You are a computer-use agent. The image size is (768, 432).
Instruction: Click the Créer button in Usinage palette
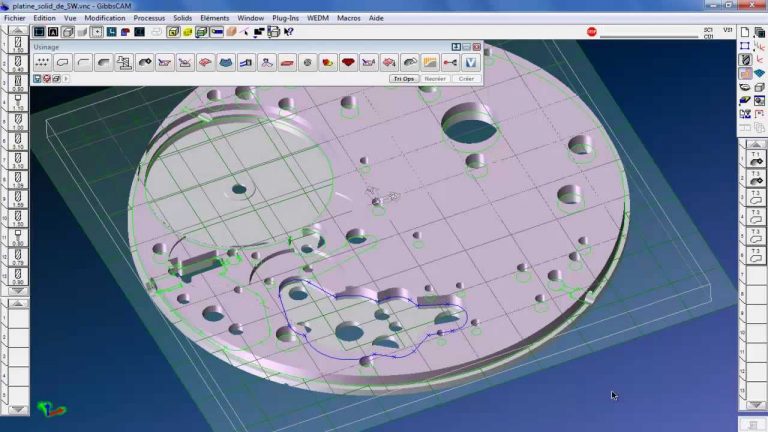coord(466,79)
